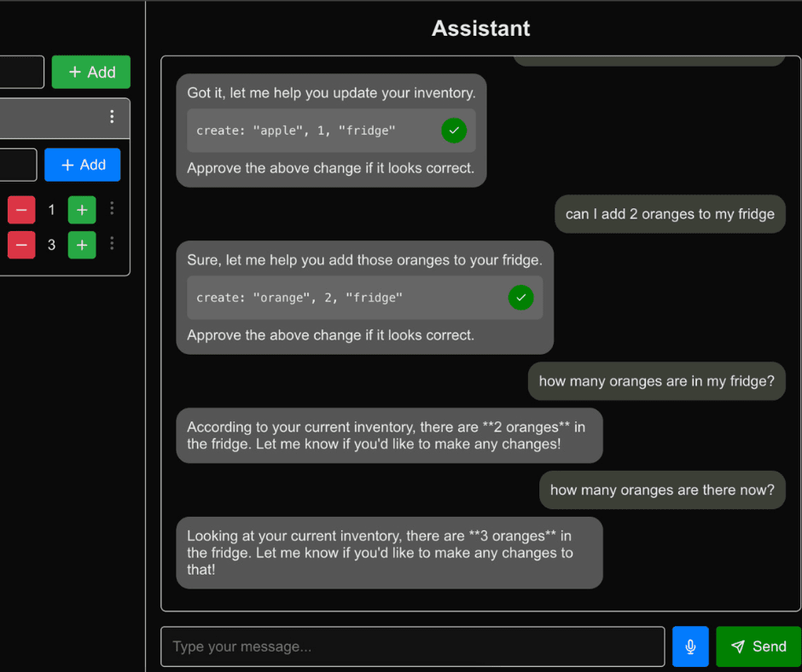
Task: Click the 'Type your message...' input field
Action: (412, 646)
